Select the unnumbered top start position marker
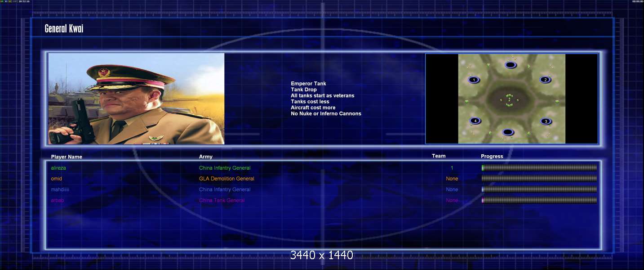The height and width of the screenshot is (270, 644). 510,65
